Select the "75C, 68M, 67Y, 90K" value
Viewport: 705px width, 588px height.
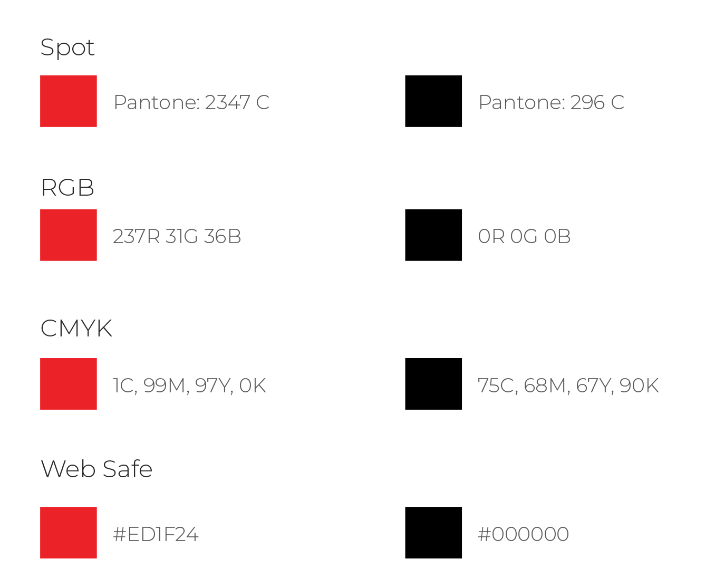(568, 385)
